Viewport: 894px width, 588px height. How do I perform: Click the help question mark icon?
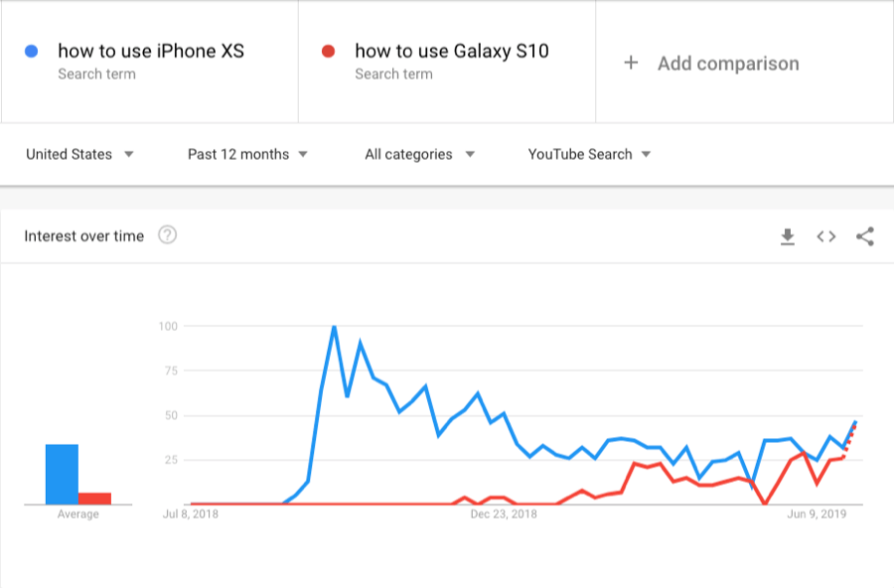tap(168, 235)
